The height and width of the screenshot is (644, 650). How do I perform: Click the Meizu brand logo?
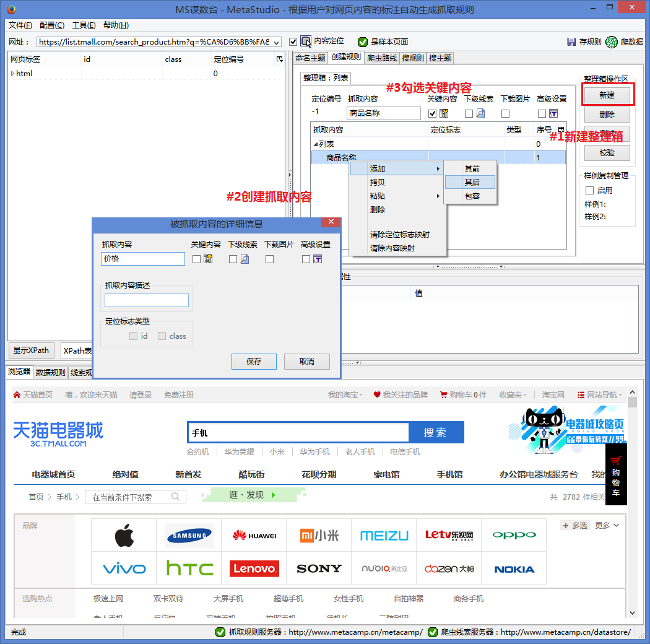pyautogui.click(x=384, y=536)
